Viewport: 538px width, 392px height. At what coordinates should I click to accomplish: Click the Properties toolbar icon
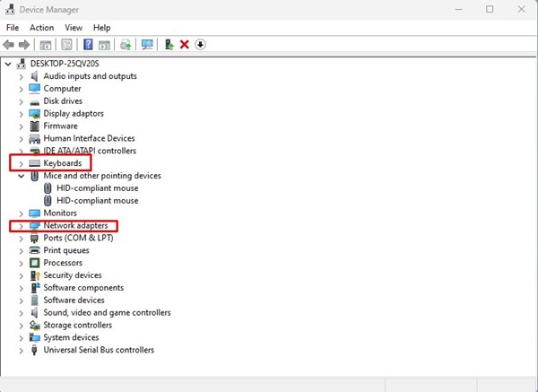66,45
